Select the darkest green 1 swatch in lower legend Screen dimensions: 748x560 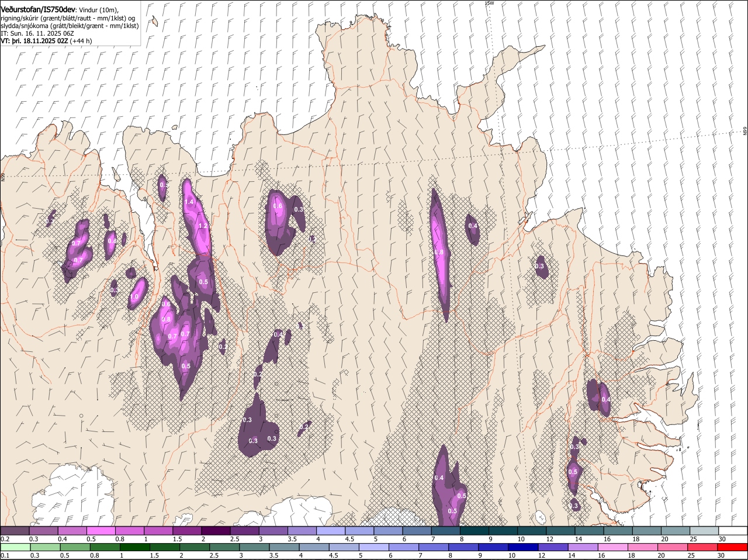[134, 548]
